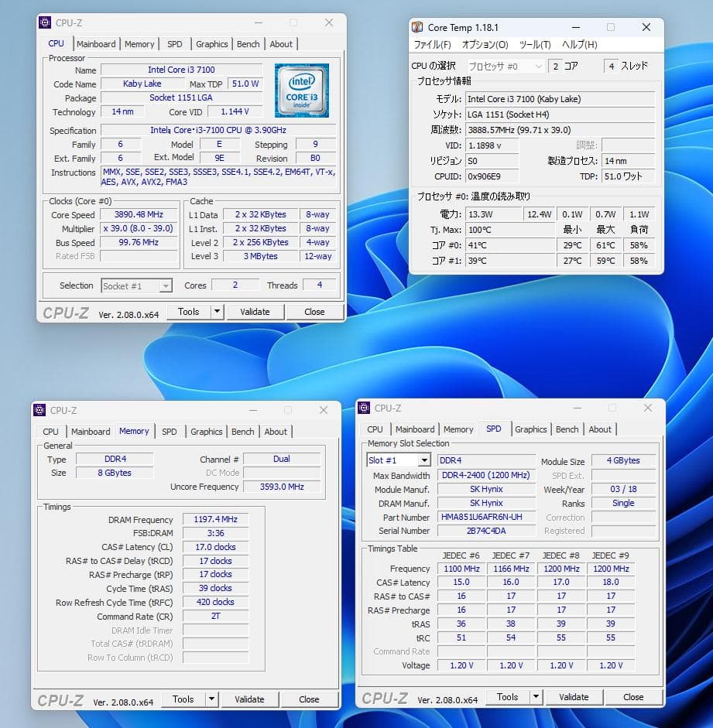
Task: Click the CPU-Z app icon in top-left CPU window
Action: pos(45,22)
